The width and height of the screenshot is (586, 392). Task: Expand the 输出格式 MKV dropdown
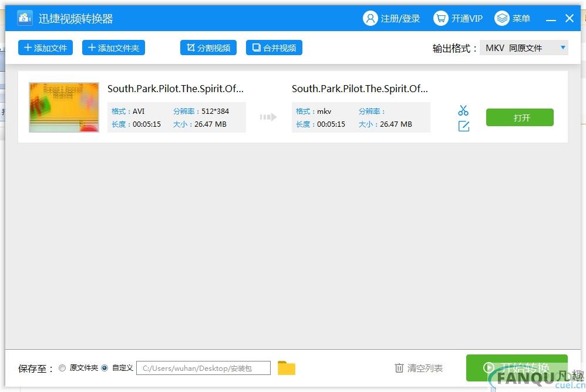click(524, 48)
